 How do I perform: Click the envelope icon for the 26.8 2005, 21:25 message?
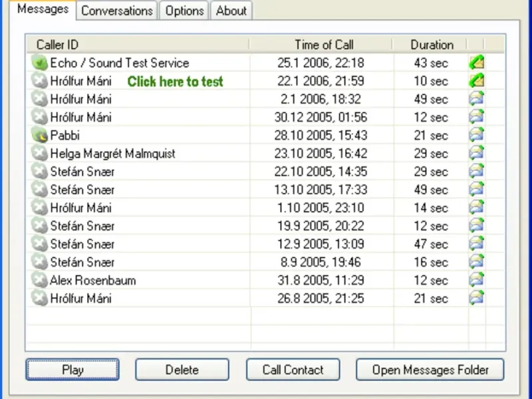pyautogui.click(x=477, y=298)
